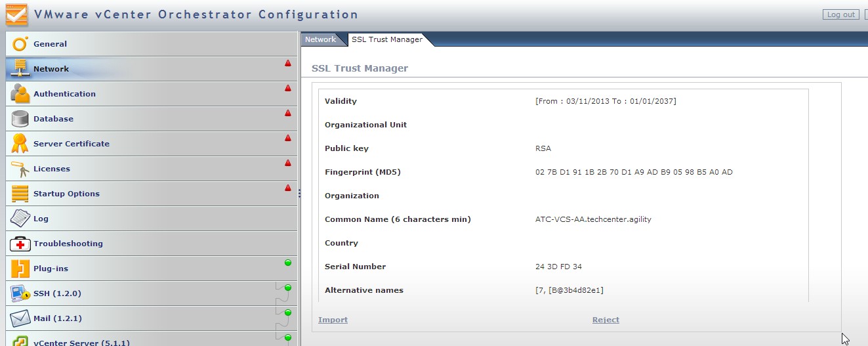
Task: Click the VMware Orchestrator logo
Action: tap(17, 14)
